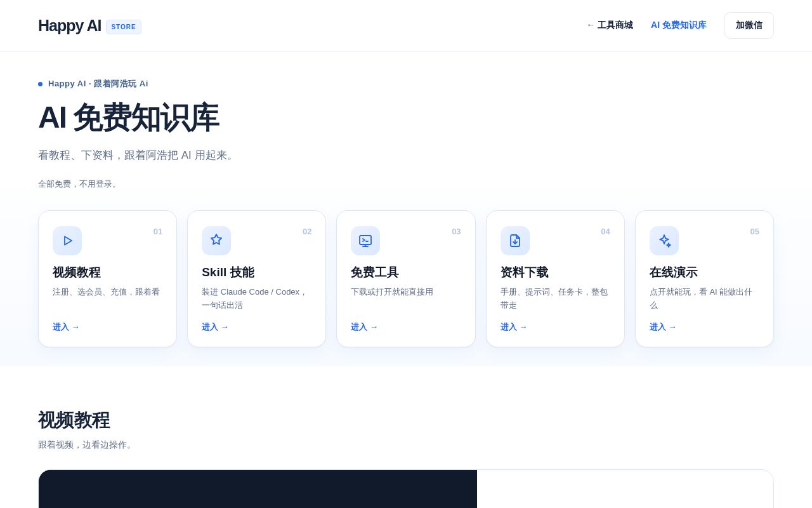Go back to 工具商城
The height and width of the screenshot is (508, 812).
(610, 25)
